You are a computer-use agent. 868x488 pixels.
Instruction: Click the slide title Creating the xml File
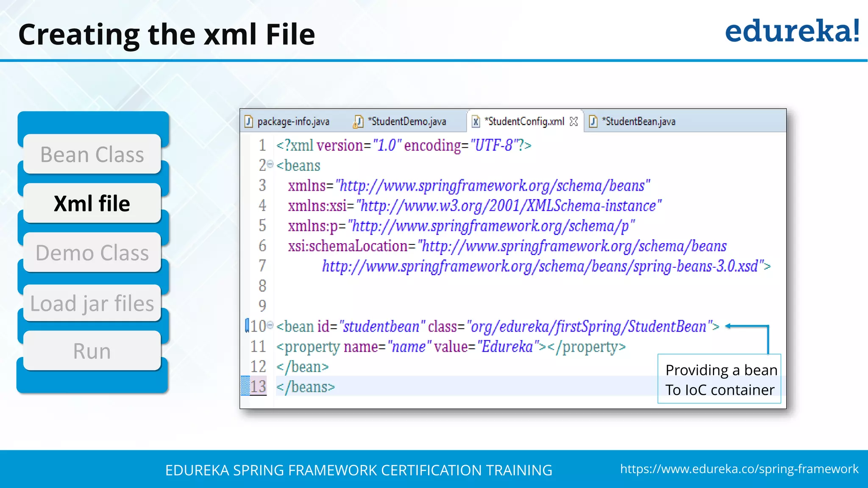click(167, 34)
